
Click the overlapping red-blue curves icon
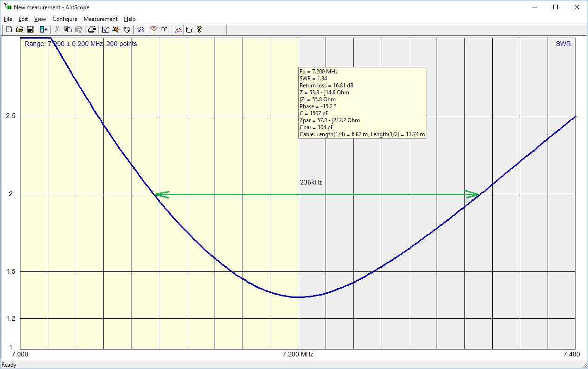coord(178,30)
